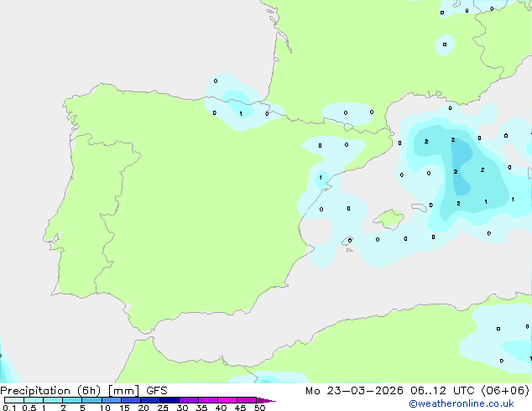Select the 30–35 mm legend swatch
Screen dimensions: 532x411
189,400
